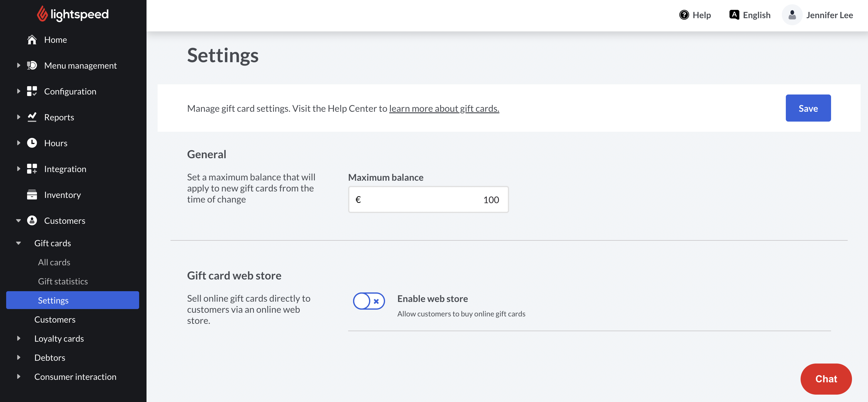
Task: Expand the Configuration menu arrow
Action: pos(18,91)
